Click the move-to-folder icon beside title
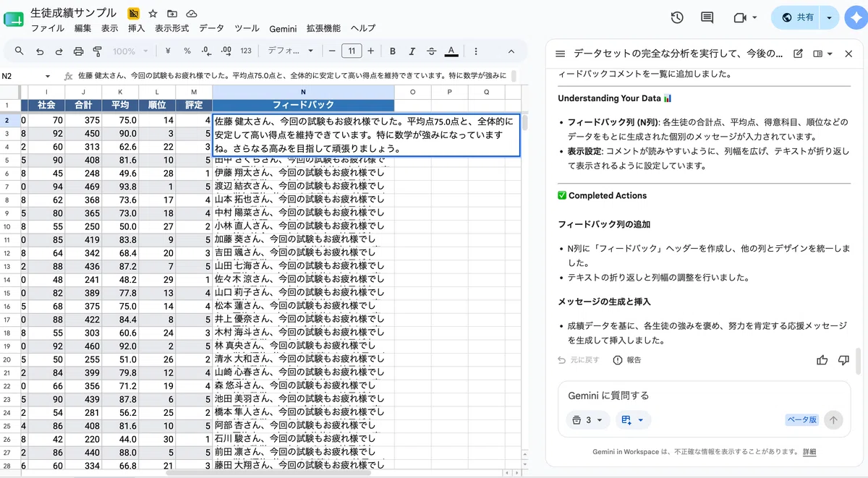Viewport: 868px width, 478px height. click(x=172, y=14)
